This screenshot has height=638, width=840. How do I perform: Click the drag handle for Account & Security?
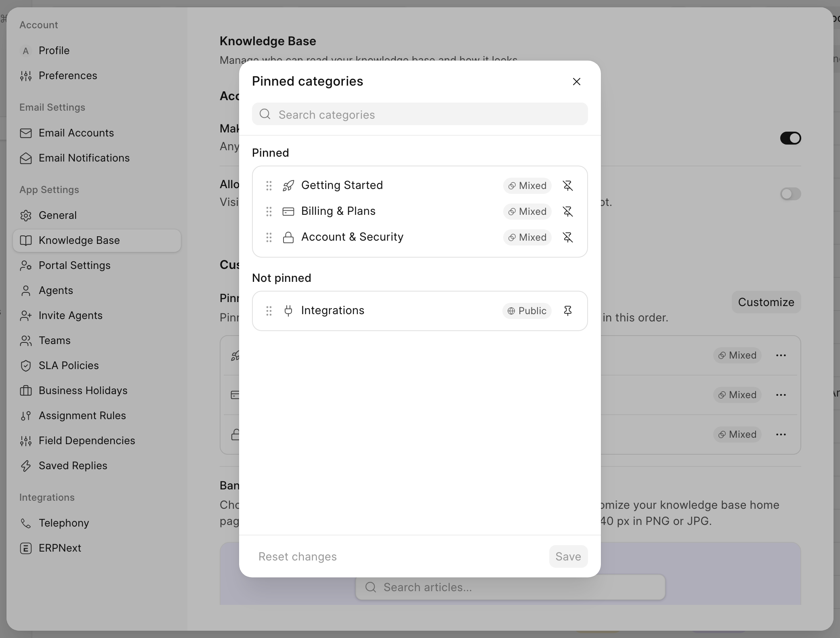tap(269, 237)
